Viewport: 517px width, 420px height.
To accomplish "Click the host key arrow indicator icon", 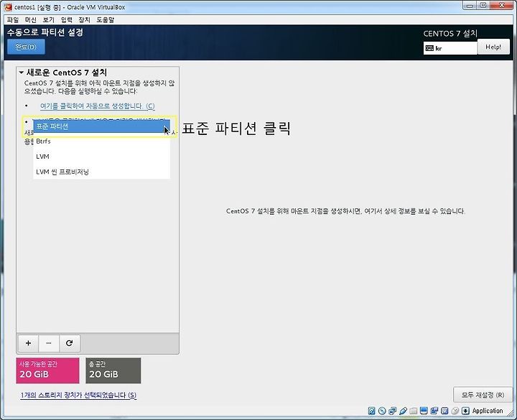I will (465, 411).
